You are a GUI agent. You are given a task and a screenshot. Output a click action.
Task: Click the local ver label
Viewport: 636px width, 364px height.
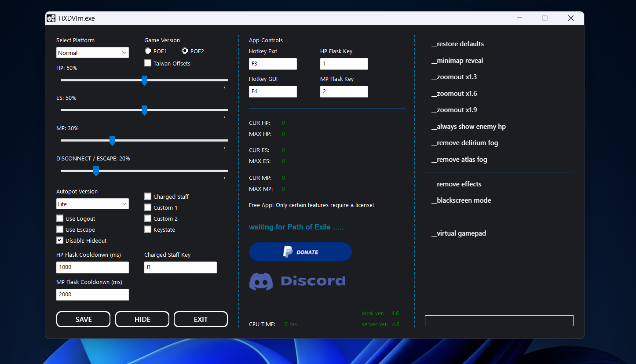pos(373,313)
